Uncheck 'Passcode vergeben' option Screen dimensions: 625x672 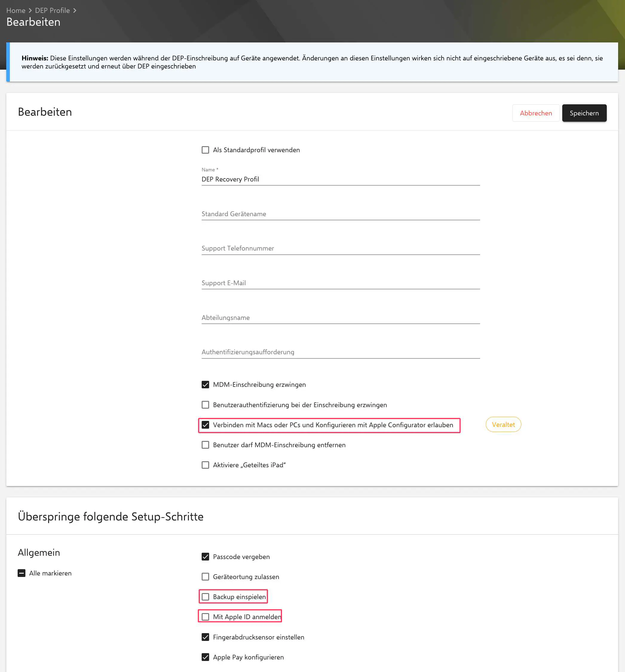pos(206,557)
